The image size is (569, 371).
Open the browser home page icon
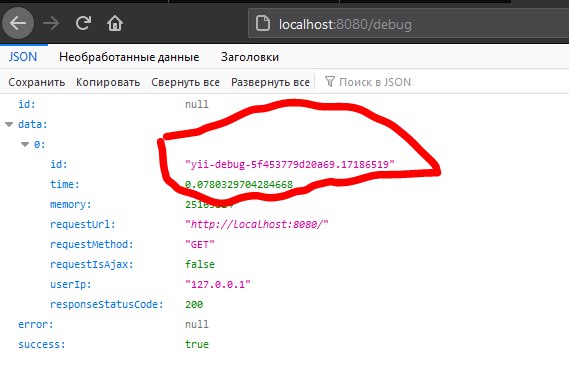pyautogui.click(x=115, y=23)
